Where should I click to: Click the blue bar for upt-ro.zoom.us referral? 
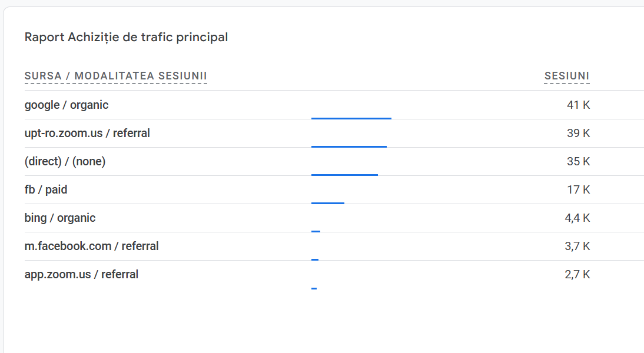point(348,146)
